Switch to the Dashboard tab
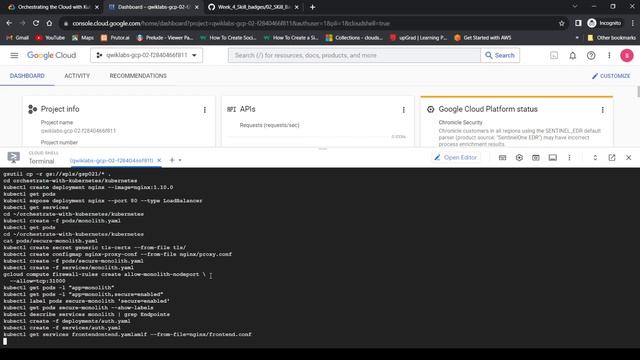Viewport: 640px width, 360px height. 27,76
